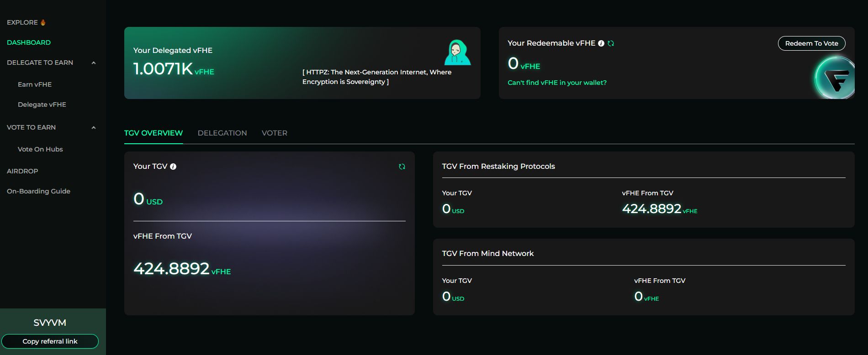
Task: Refresh the Your TGV panel
Action: [x=402, y=167]
